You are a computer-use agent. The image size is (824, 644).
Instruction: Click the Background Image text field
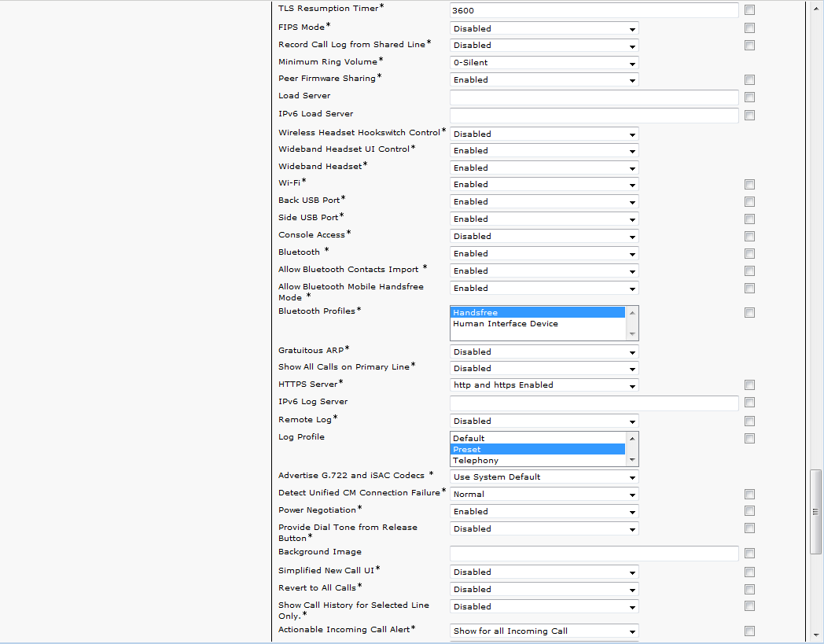tap(594, 554)
